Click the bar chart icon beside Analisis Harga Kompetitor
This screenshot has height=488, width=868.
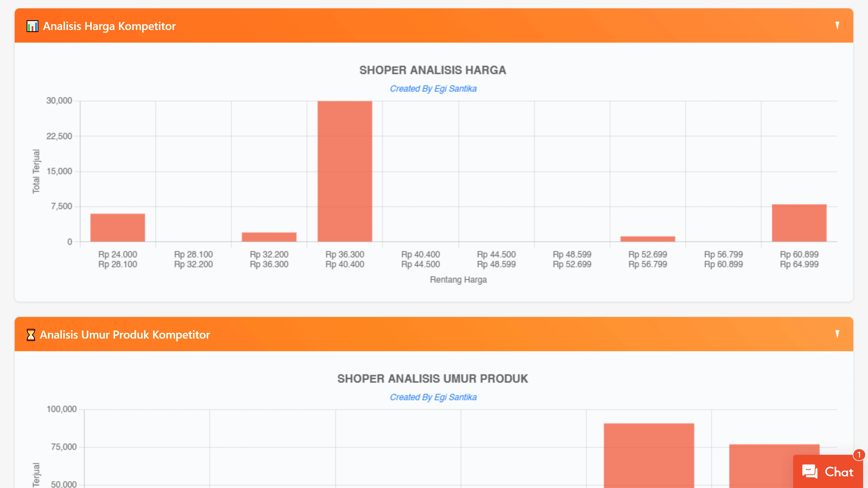pos(32,26)
